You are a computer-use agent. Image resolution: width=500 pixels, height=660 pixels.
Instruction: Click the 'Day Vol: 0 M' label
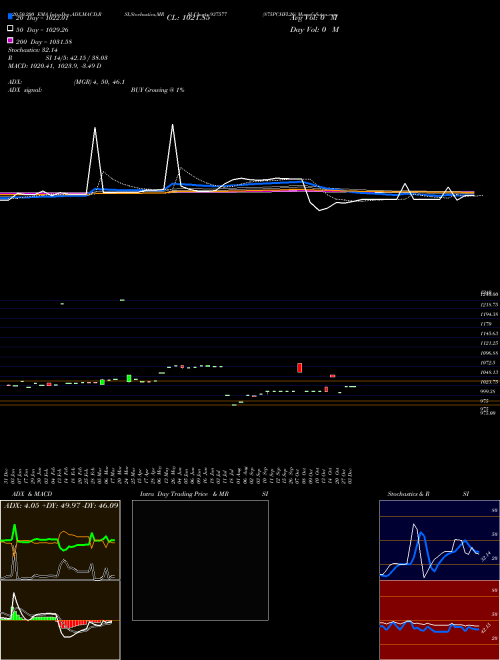314,29
